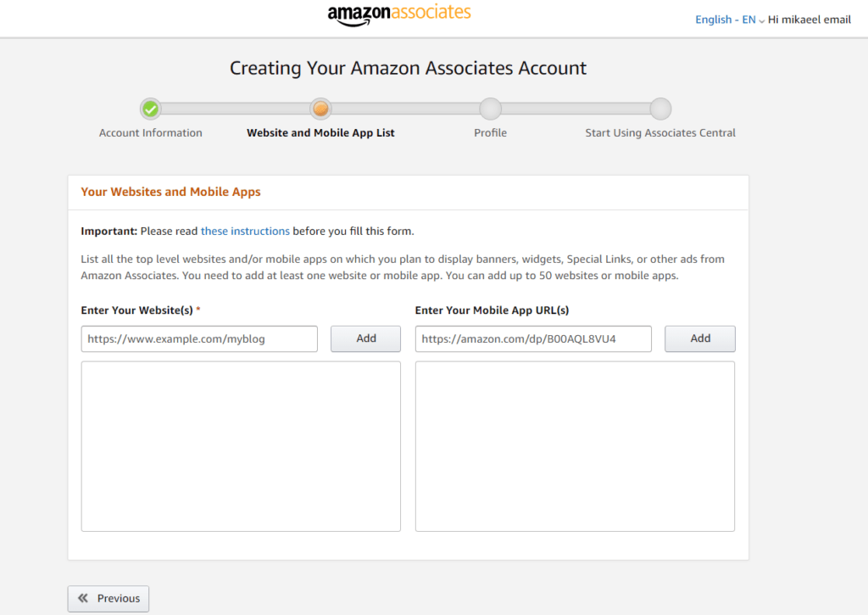Select the Account Information step label
This screenshot has width=868, height=615.
coord(151,132)
